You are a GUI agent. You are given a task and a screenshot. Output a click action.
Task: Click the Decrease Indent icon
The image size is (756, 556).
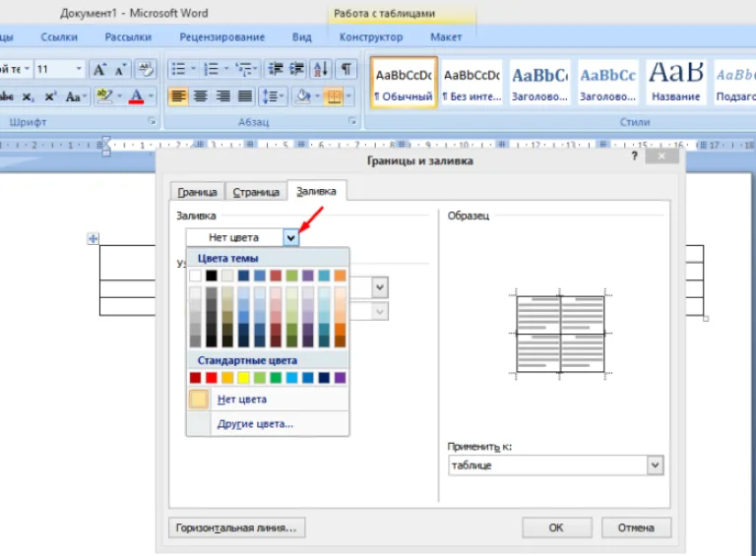click(276, 70)
